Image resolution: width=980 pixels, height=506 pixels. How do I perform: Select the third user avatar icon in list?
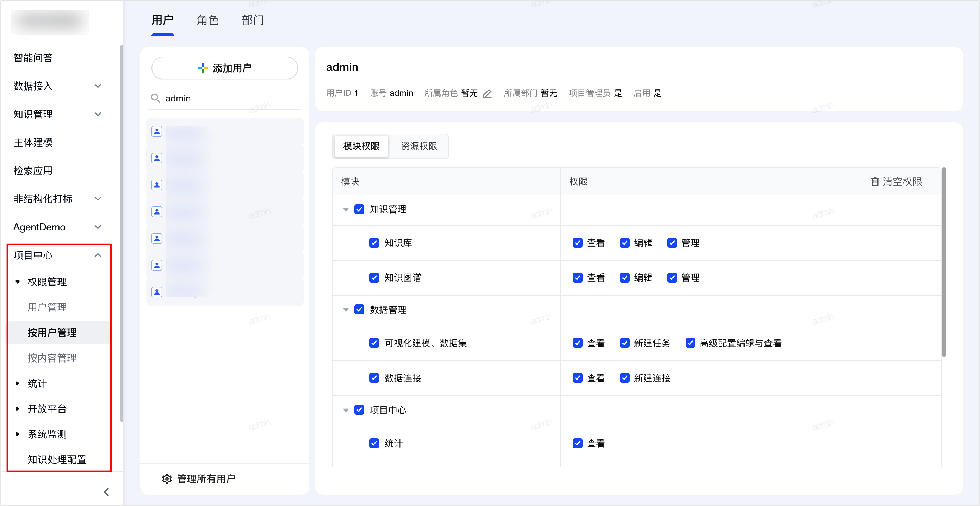point(157,185)
